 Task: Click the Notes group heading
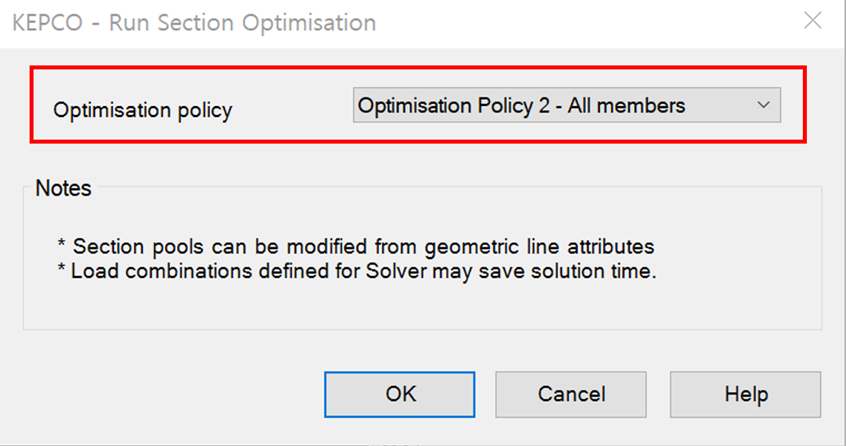[63, 188]
